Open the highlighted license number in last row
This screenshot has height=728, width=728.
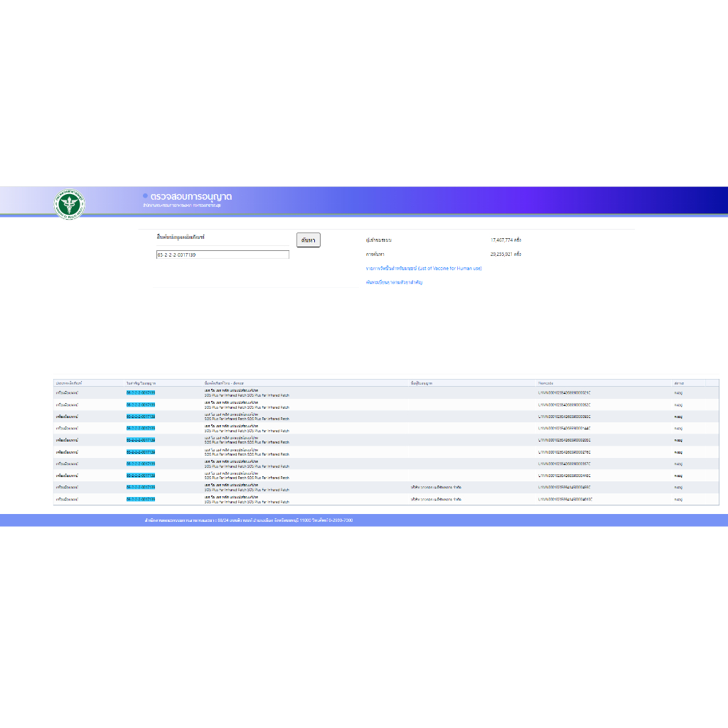point(141,499)
